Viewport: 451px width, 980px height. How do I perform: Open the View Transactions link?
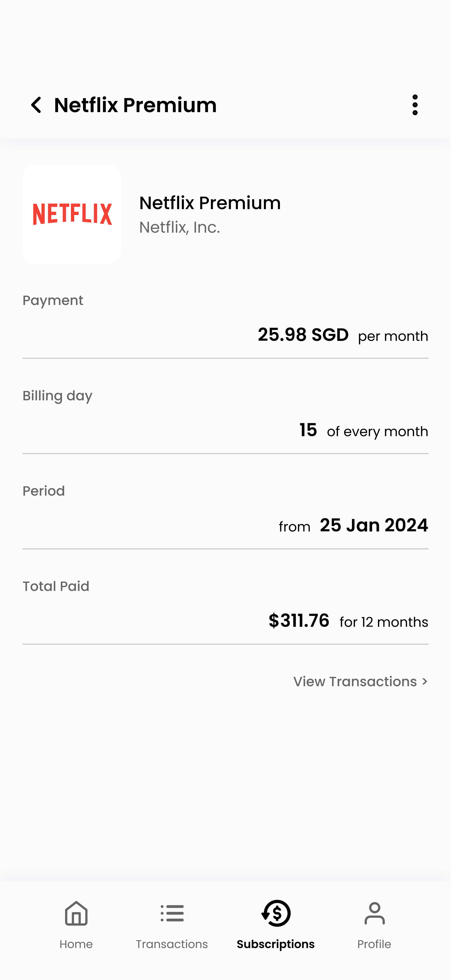pos(355,681)
